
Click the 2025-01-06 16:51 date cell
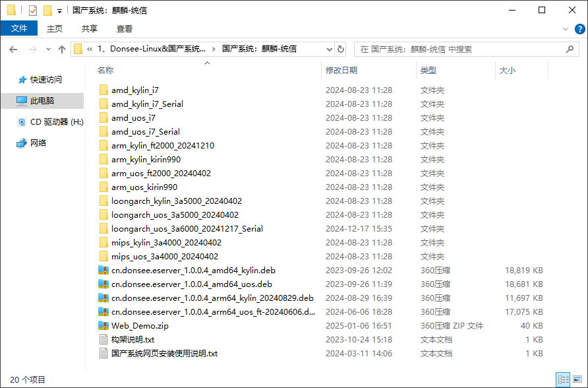coord(359,326)
